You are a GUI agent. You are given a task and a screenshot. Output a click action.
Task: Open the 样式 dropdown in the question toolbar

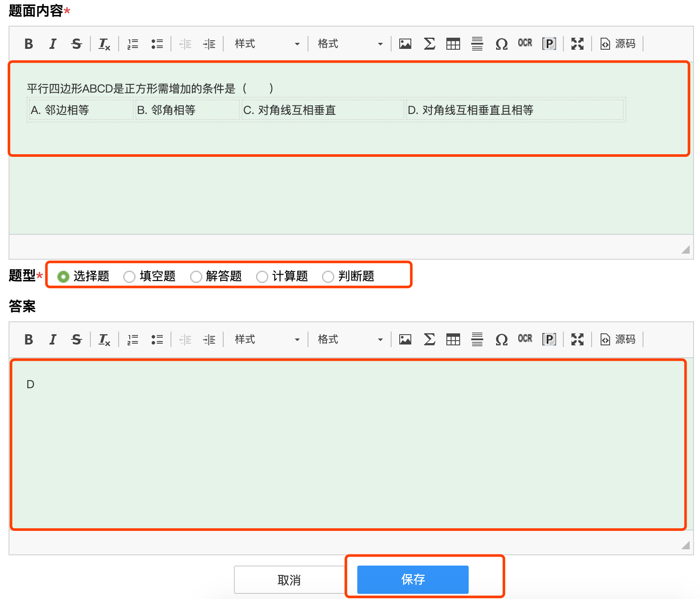click(266, 44)
